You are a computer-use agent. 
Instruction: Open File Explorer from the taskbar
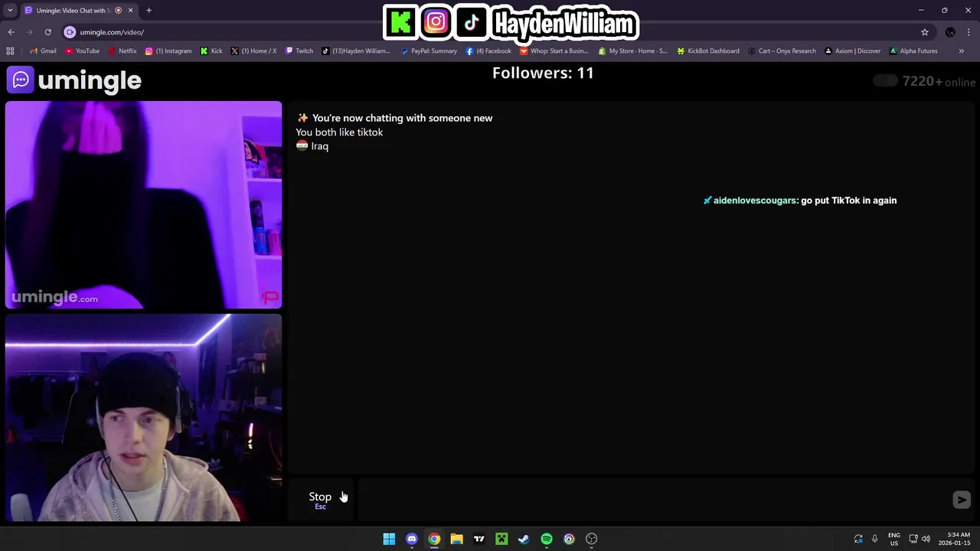click(456, 539)
